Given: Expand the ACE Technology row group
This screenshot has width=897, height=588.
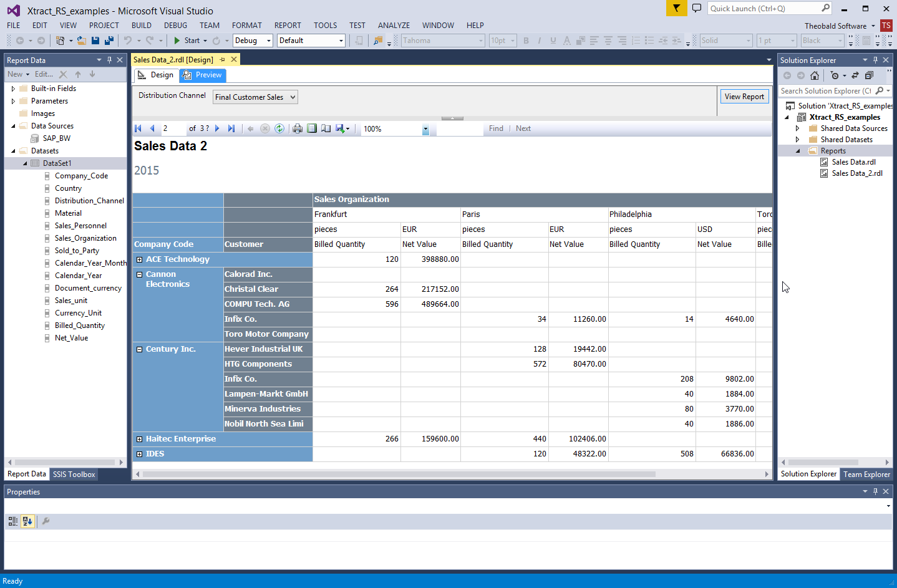Looking at the screenshot, I should (x=139, y=259).
